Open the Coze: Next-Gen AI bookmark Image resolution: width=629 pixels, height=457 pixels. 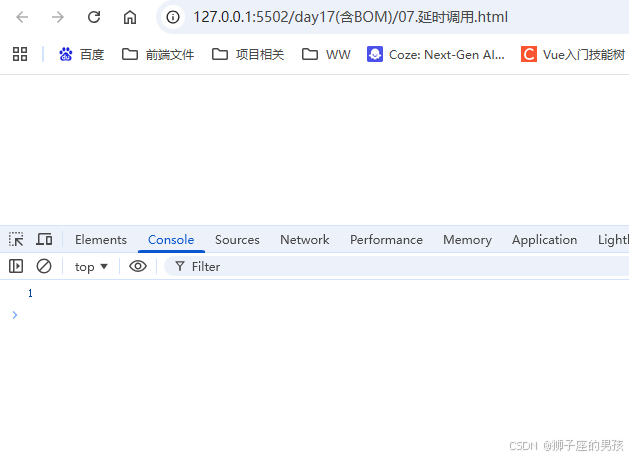coord(436,54)
